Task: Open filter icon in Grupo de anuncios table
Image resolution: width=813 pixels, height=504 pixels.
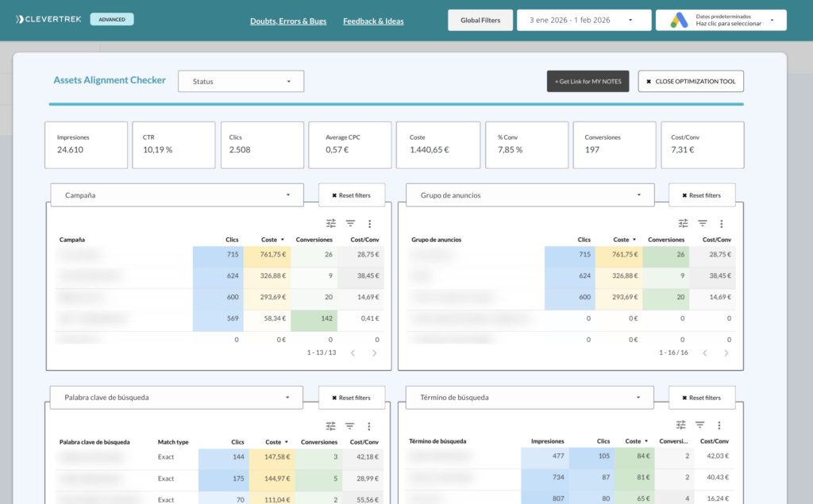Action: pos(702,224)
